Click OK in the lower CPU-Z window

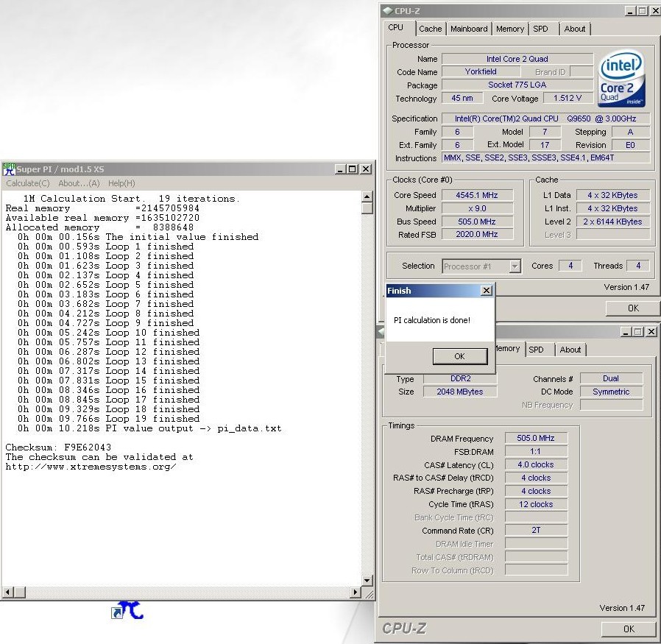click(x=629, y=629)
